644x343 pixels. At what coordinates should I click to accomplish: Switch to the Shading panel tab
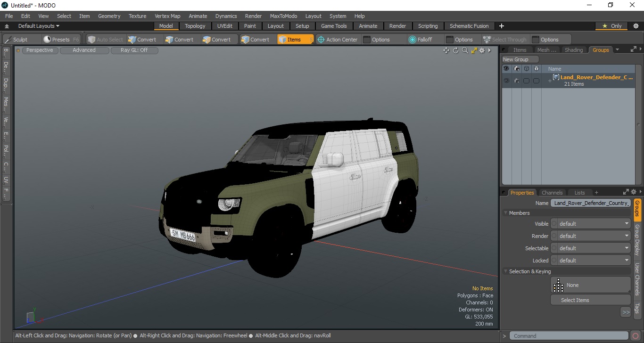(x=574, y=50)
